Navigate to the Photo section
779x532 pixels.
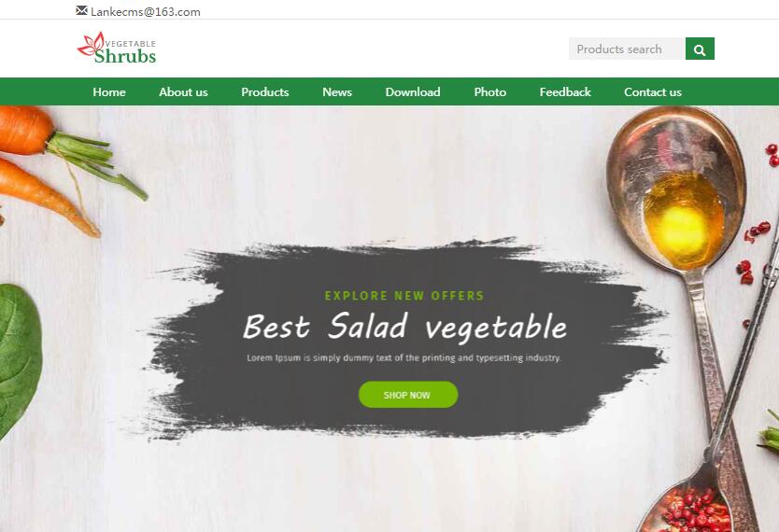(489, 91)
